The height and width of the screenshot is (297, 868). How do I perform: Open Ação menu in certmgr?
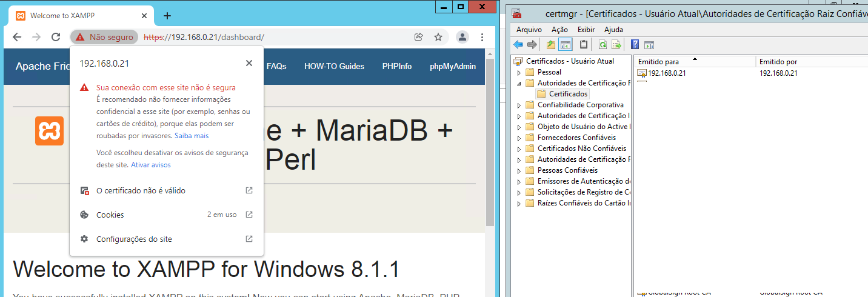[560, 29]
